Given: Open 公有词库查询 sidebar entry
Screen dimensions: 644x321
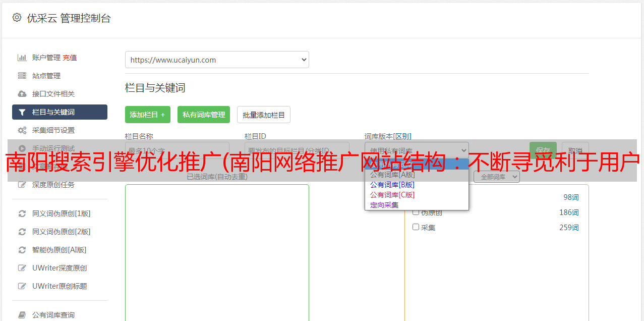Looking at the screenshot, I should (53, 315).
